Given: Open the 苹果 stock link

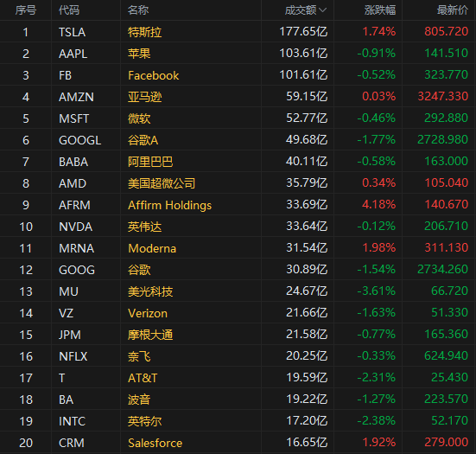Looking at the screenshot, I should [139, 54].
